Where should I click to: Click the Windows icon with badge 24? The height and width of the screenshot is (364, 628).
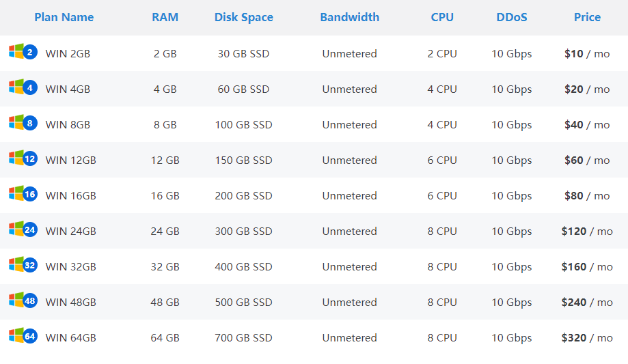[x=22, y=230]
